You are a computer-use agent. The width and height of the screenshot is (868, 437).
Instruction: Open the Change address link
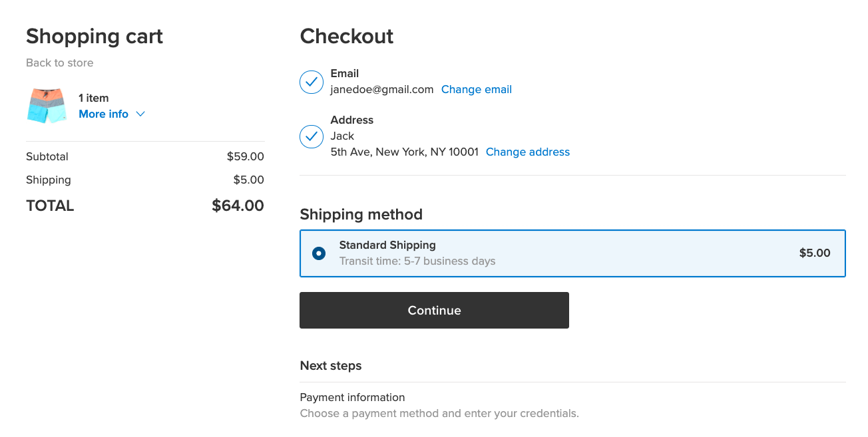527,152
